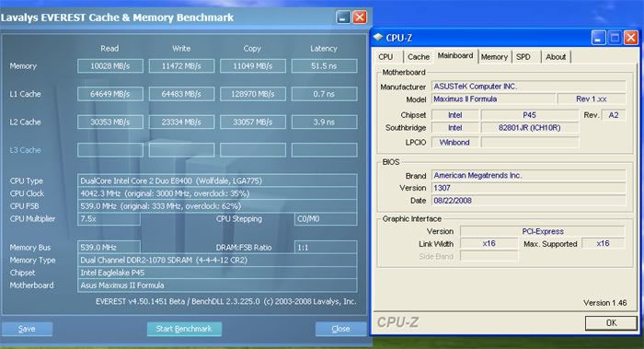
Task: Select the Max. Supported x16 field
Action: 603,243
